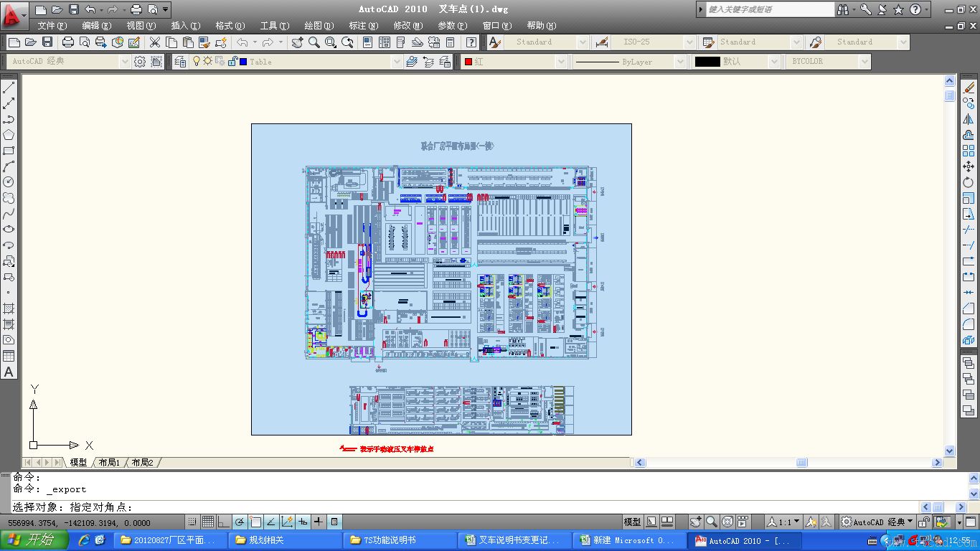Expand the Quick Access Toolbar customize arrow

pyautogui.click(x=166, y=9)
